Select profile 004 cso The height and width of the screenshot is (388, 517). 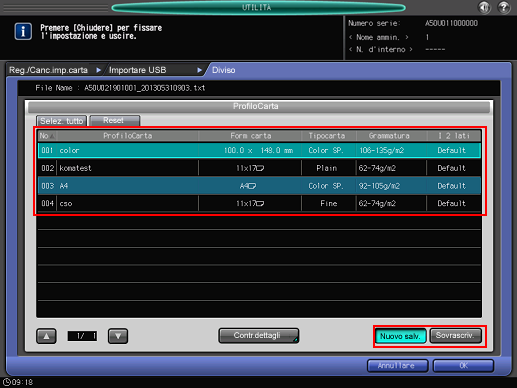[259, 203]
